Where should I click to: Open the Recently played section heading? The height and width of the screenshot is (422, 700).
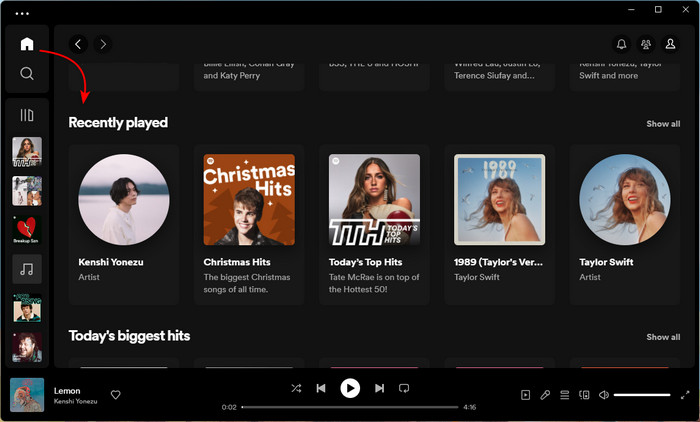[118, 122]
